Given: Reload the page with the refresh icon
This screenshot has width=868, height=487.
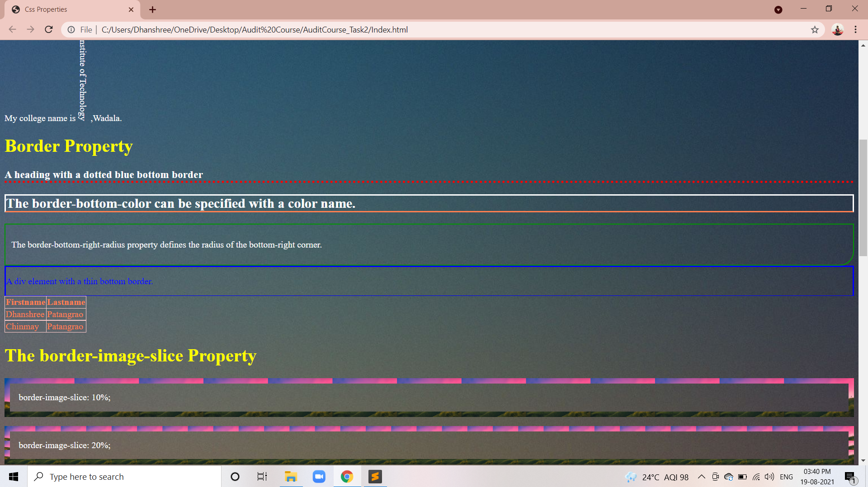Looking at the screenshot, I should 49,30.
